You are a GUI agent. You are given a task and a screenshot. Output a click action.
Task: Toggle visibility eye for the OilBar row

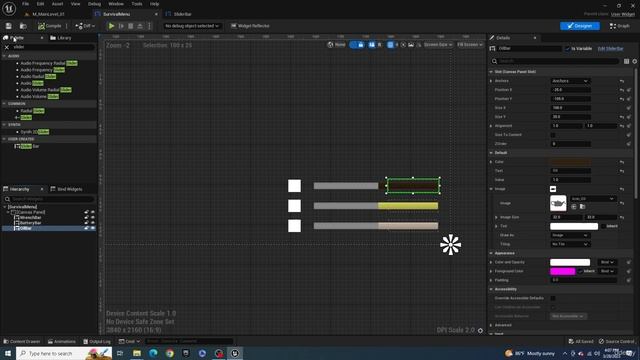[93, 228]
